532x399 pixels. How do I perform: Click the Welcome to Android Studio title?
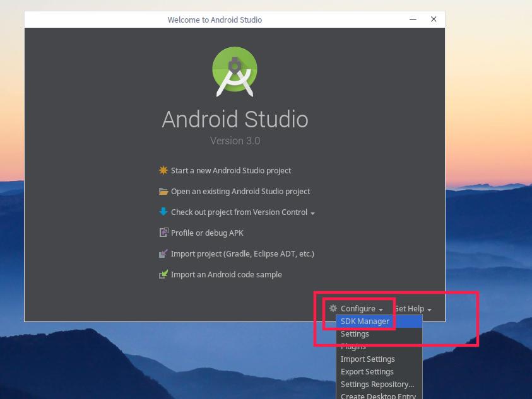[215, 20]
